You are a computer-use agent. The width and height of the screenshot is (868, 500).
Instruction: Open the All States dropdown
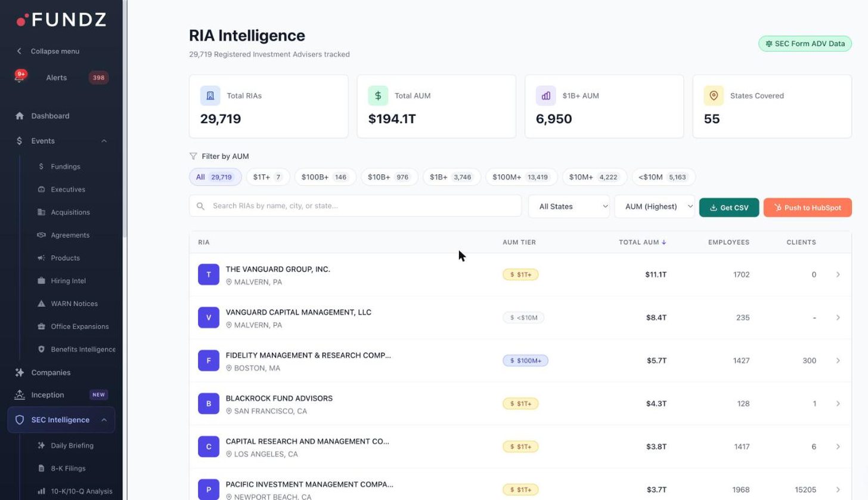pos(569,206)
